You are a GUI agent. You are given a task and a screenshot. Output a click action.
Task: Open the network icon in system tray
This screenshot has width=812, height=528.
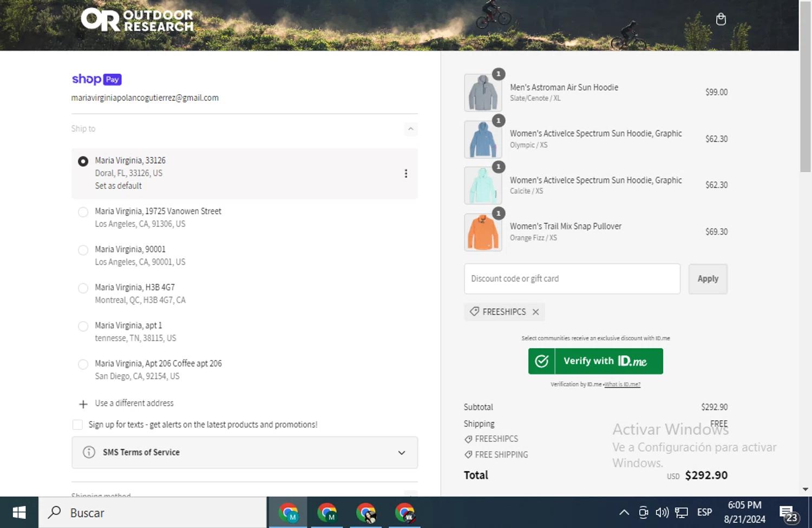[682, 512]
